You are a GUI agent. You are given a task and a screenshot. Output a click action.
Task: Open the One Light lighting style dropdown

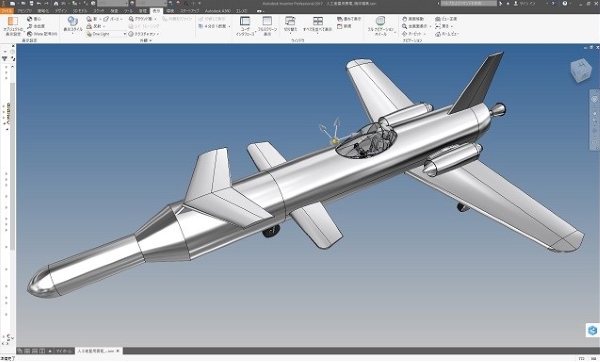[107, 34]
